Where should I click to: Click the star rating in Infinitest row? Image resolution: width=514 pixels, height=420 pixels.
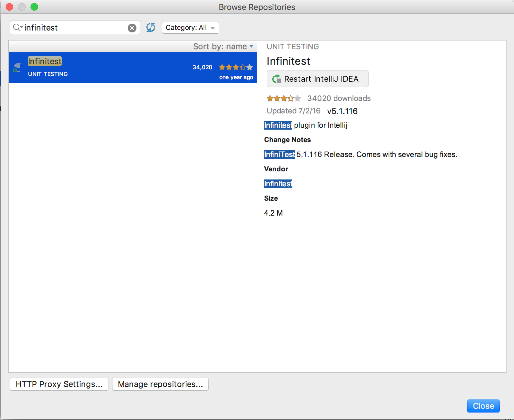(236, 67)
